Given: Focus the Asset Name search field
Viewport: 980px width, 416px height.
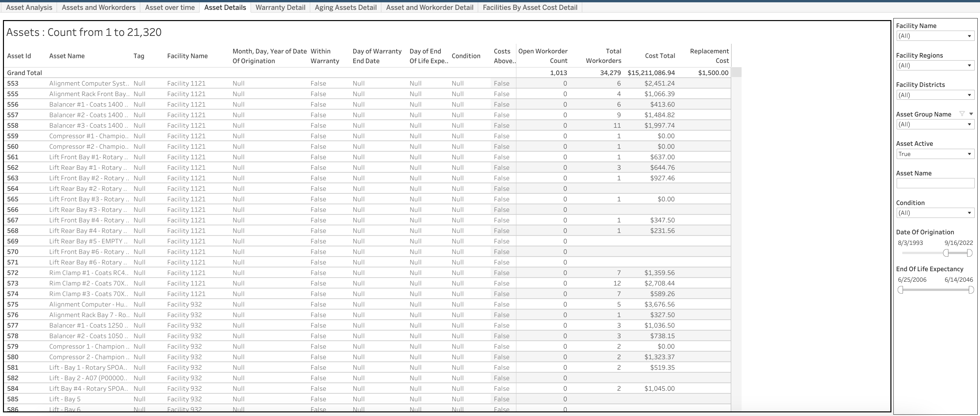Looking at the screenshot, I should click(935, 183).
